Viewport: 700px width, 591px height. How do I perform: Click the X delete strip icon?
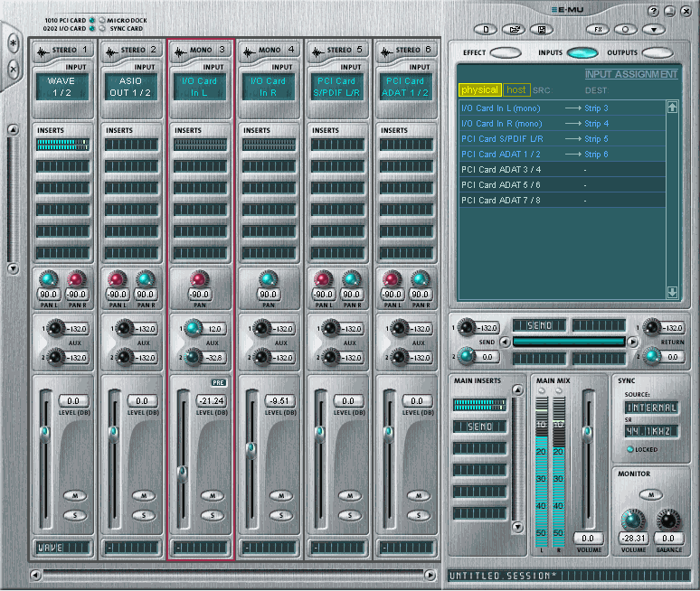[13, 69]
